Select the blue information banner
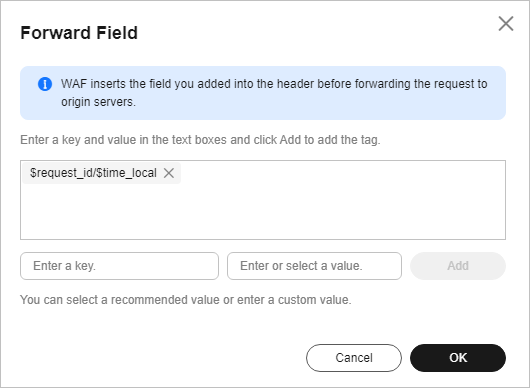 tap(263, 93)
